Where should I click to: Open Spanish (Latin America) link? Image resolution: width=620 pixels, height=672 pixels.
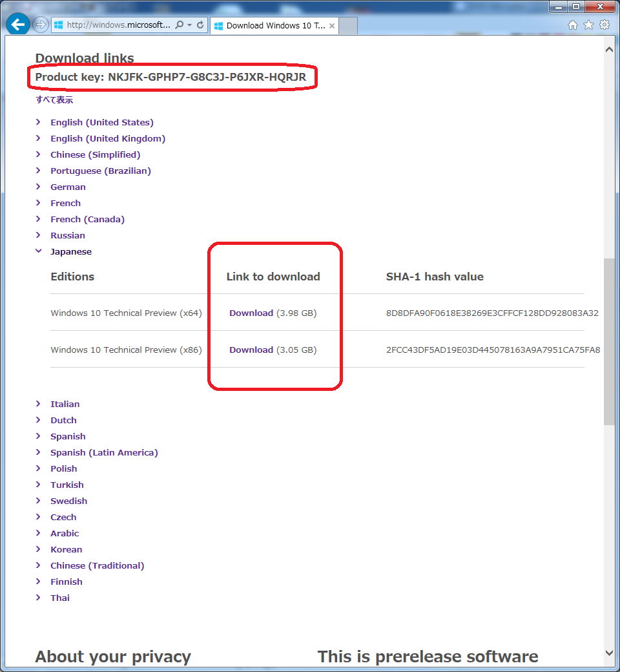[104, 452]
